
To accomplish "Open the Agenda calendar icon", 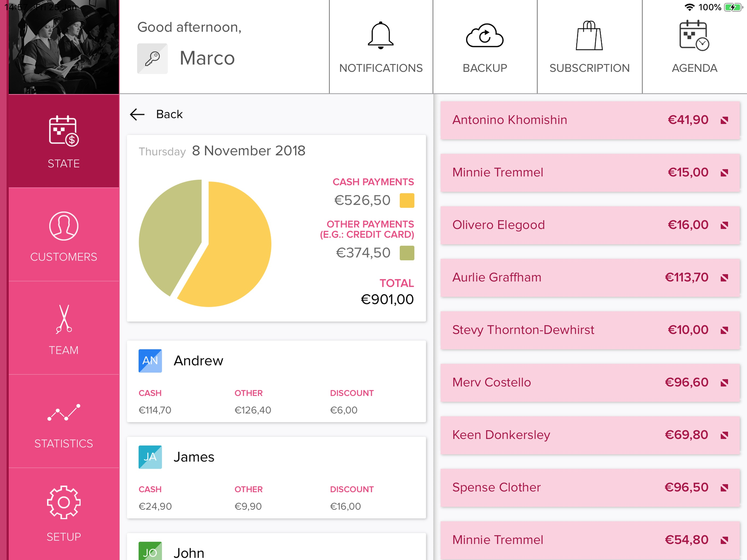I will (x=694, y=36).
